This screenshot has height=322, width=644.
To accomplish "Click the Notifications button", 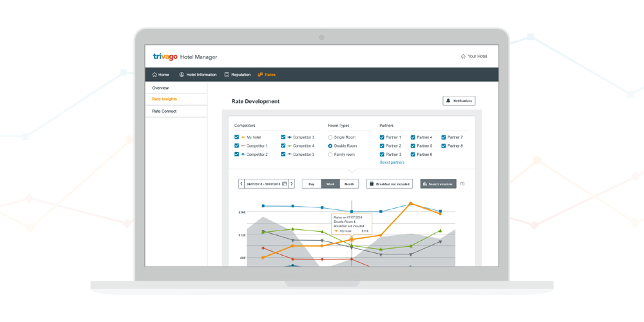I will pos(459,101).
